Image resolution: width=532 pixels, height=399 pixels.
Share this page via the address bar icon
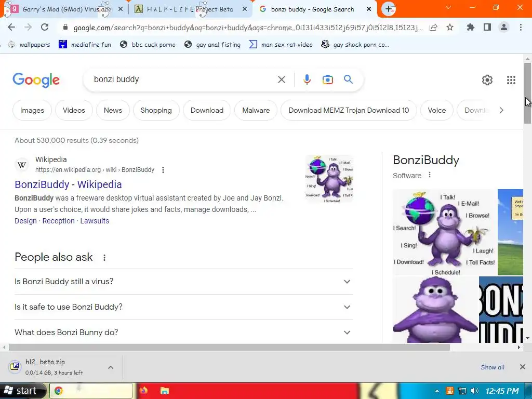pyautogui.click(x=433, y=28)
